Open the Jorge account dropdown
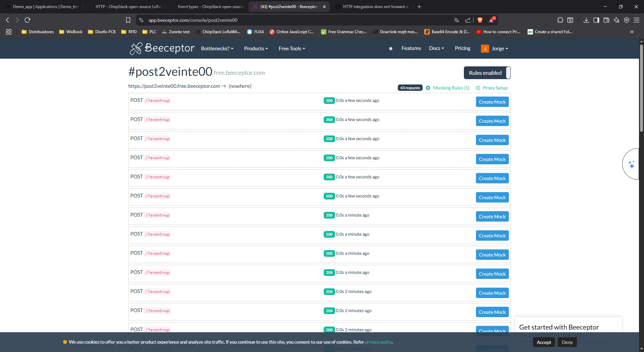Screen dimensions: 644x352 [x=500, y=49]
